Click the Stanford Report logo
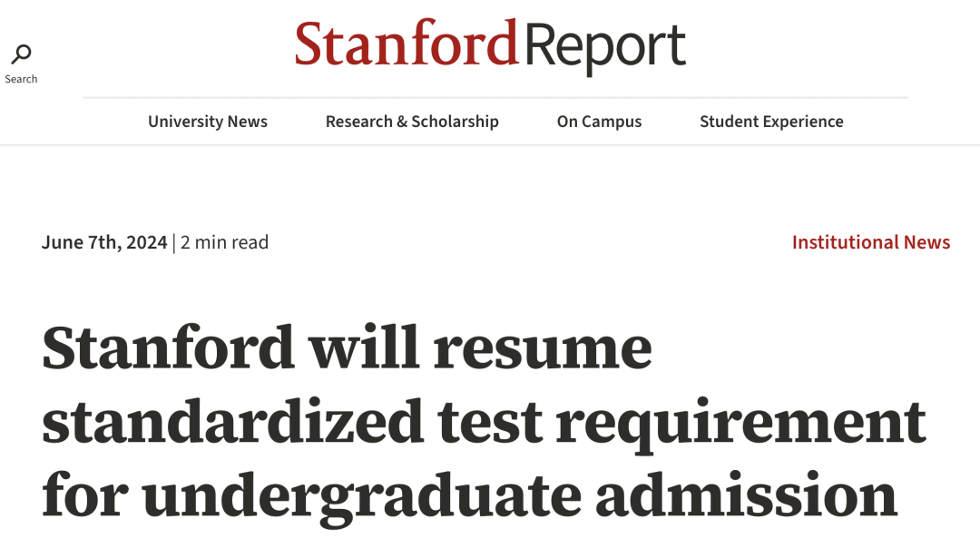This screenshot has height=558, width=980. (x=490, y=45)
